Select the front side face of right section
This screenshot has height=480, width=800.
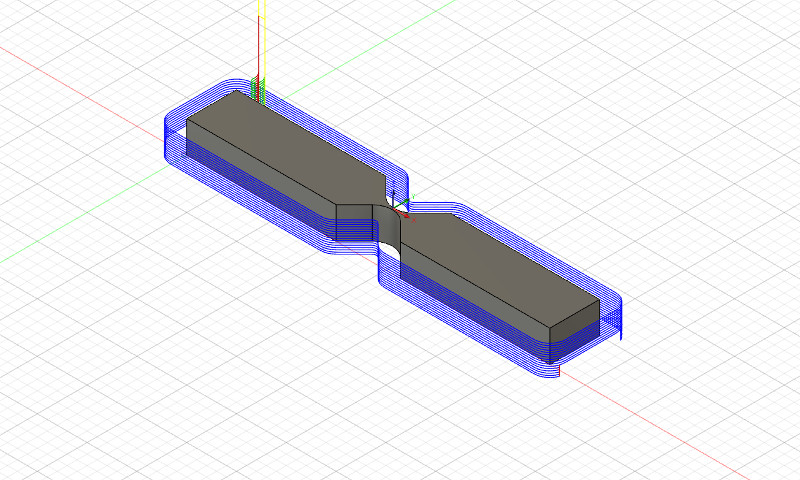(474, 301)
